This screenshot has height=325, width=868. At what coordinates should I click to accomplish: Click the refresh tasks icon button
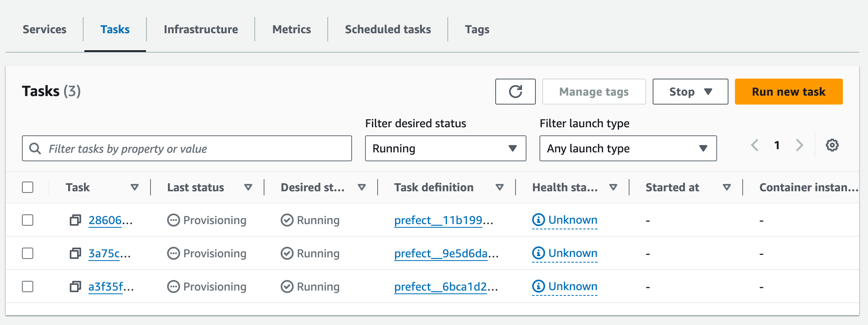click(515, 92)
